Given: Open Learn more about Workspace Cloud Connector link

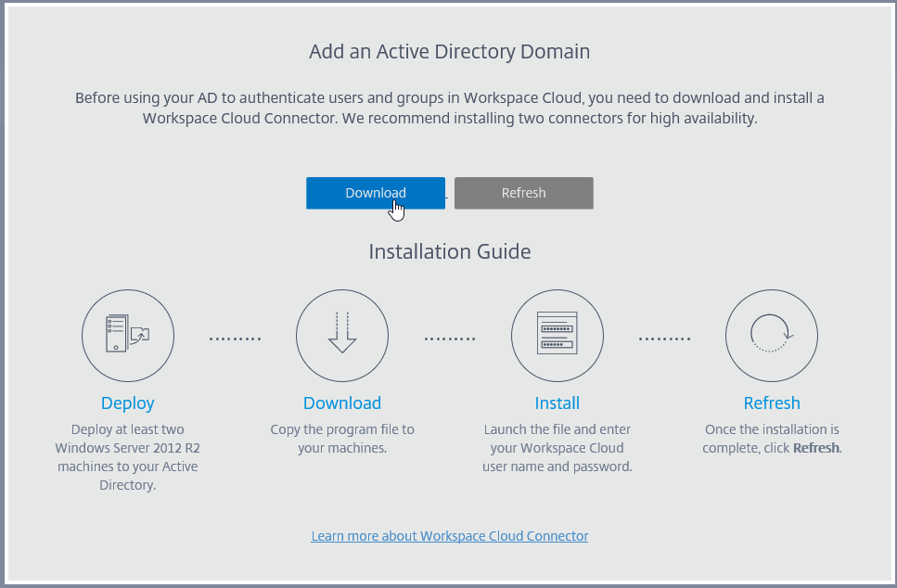Looking at the screenshot, I should (450, 536).
